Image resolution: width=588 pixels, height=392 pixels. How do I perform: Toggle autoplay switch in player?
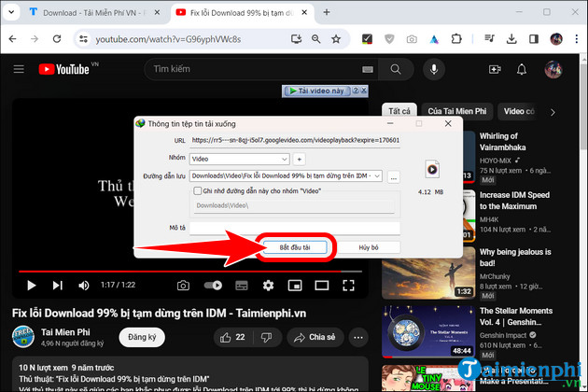213,286
